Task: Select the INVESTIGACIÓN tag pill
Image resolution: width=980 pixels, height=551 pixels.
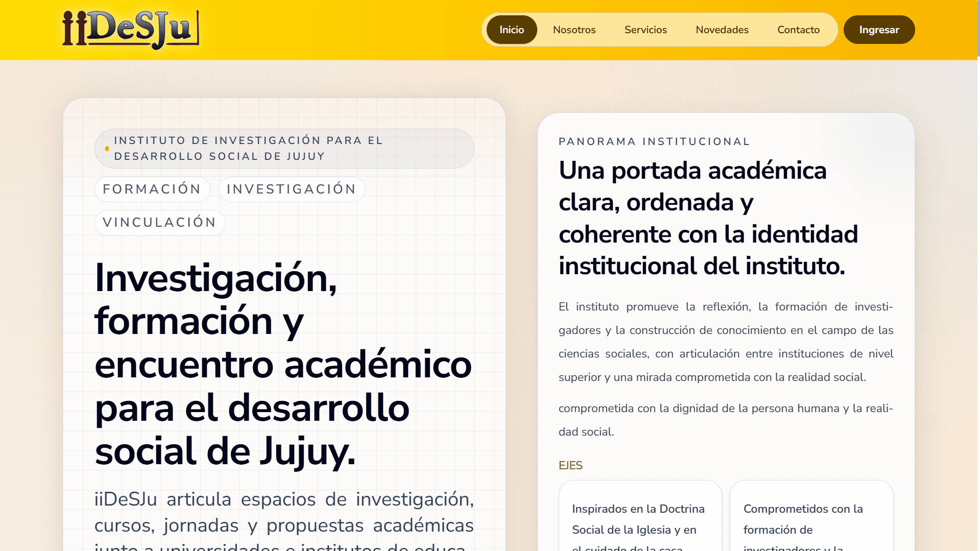Action: (292, 189)
